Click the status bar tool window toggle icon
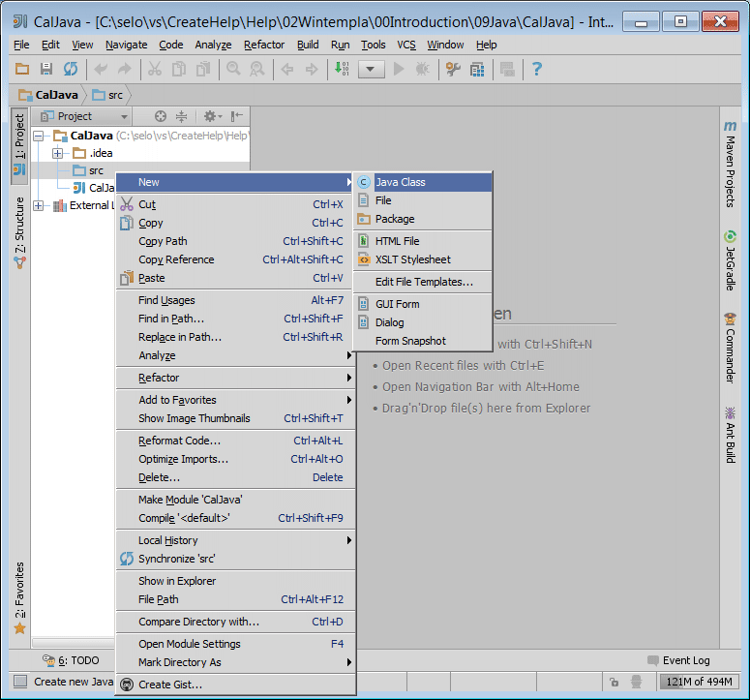Image resolution: width=750 pixels, height=700 pixels. [x=20, y=682]
